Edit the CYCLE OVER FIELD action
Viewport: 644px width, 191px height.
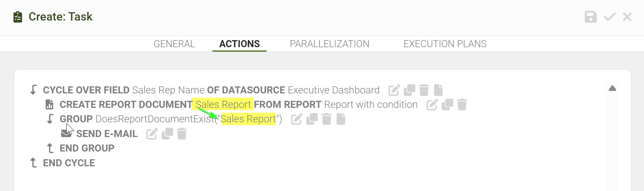click(x=394, y=90)
